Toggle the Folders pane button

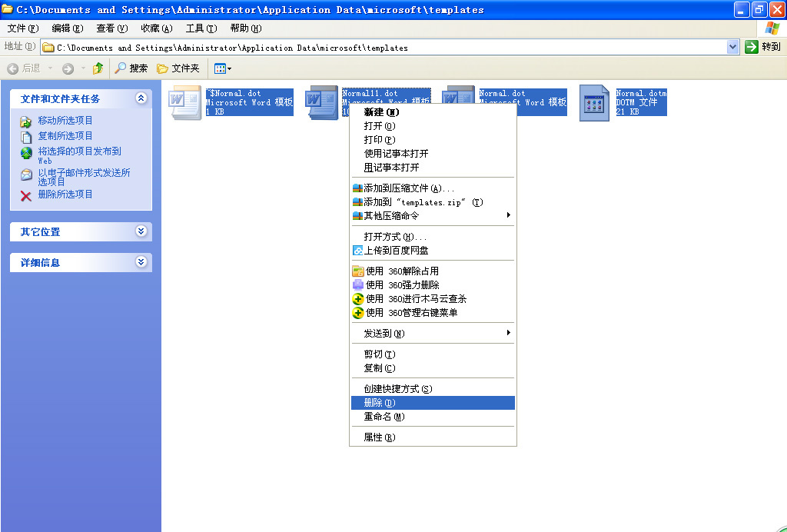coord(178,68)
